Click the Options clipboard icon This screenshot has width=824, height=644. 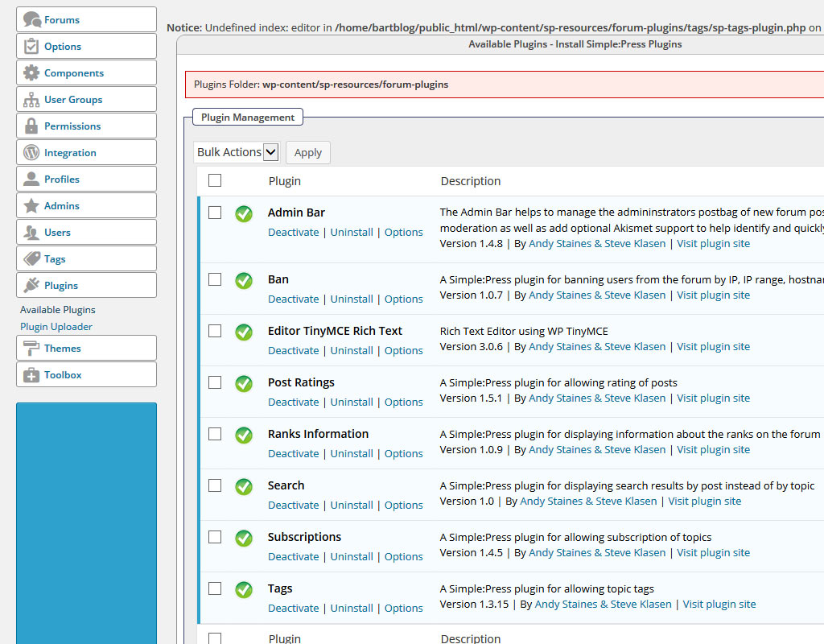tap(31, 46)
